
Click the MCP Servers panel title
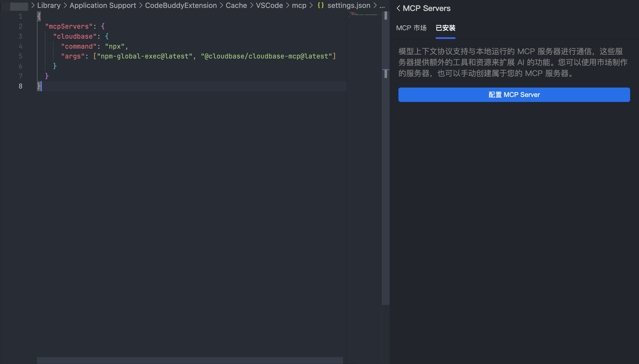pos(426,8)
